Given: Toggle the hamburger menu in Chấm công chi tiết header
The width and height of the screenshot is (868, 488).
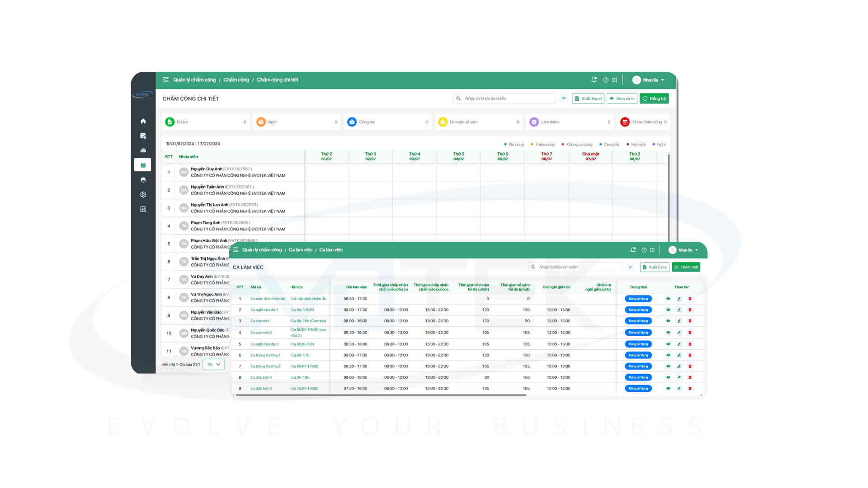Looking at the screenshot, I should [166, 80].
